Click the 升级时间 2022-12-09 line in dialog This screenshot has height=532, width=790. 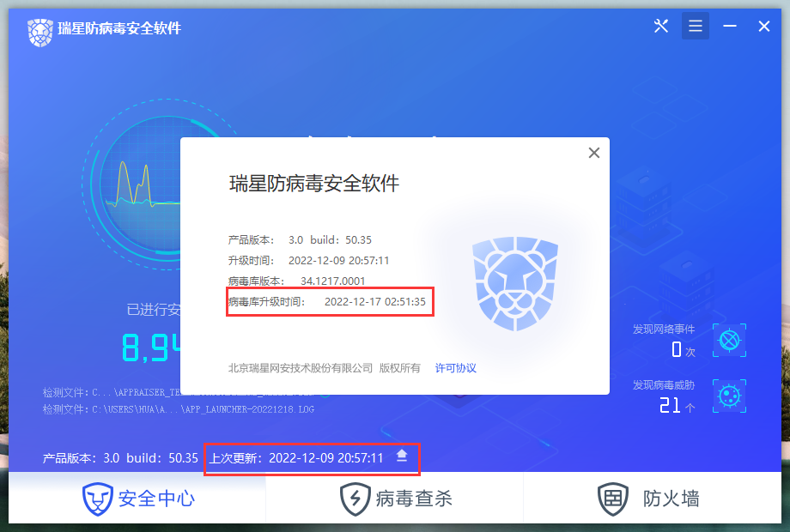(x=308, y=260)
